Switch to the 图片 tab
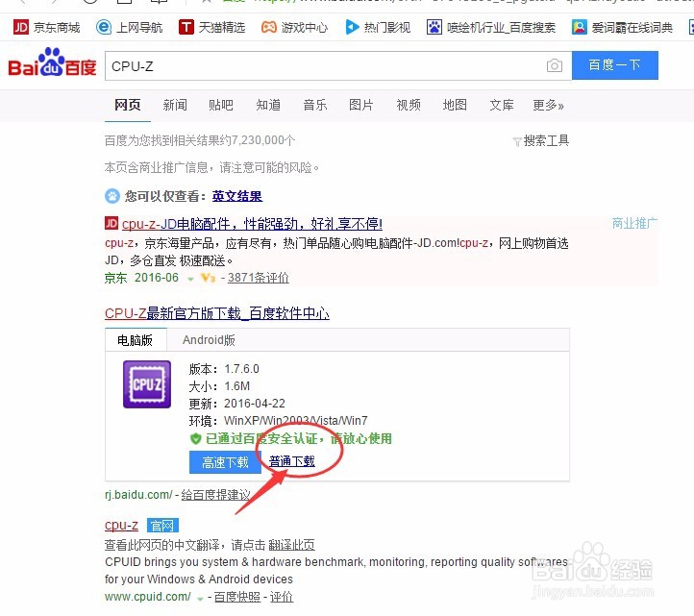Viewport: 694px width, 616px height. pyautogui.click(x=361, y=105)
